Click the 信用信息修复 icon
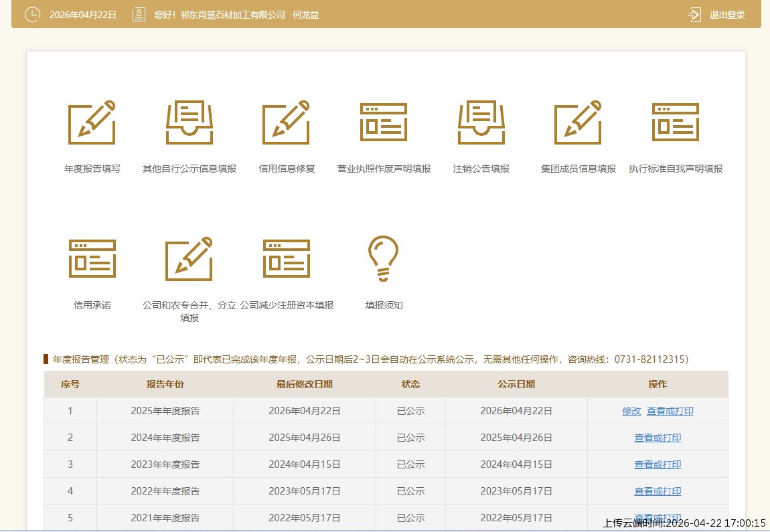Screen dimensions: 770x532 287,123
